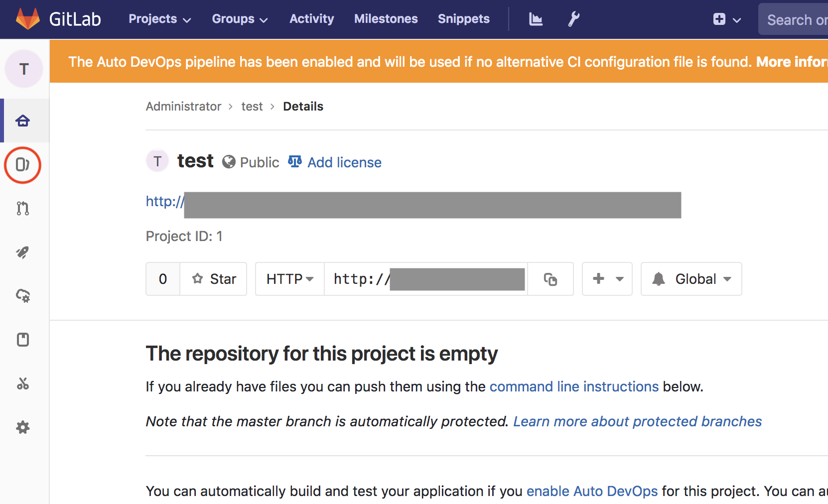Open the instance statistics chart icon

[536, 19]
